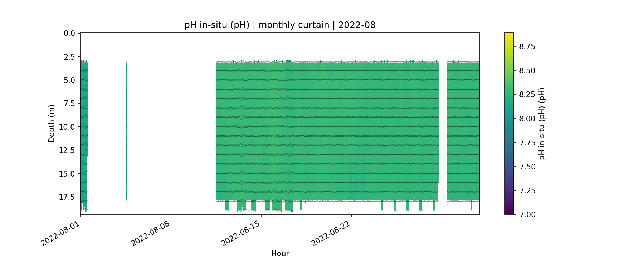Select the 2022-08-15 date tick label
644x268 pixels.
[x=240, y=232]
